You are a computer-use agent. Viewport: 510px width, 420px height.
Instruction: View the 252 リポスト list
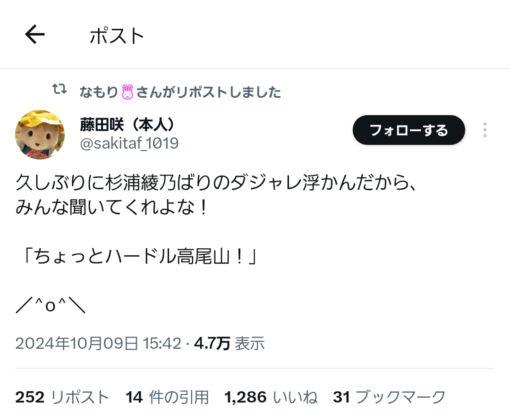click(62, 397)
